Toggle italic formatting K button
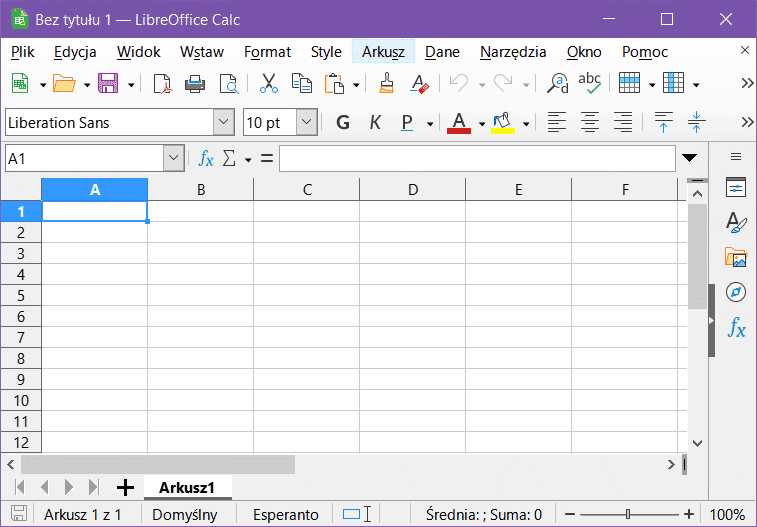The height and width of the screenshot is (527, 757). pos(375,122)
